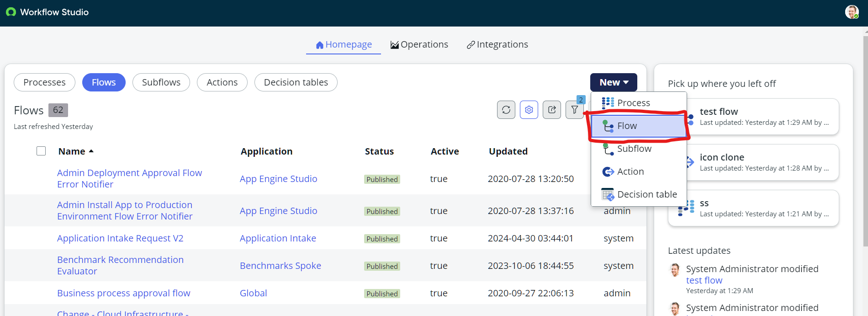
Task: Click Last refreshed Yesterday text
Action: (53, 127)
